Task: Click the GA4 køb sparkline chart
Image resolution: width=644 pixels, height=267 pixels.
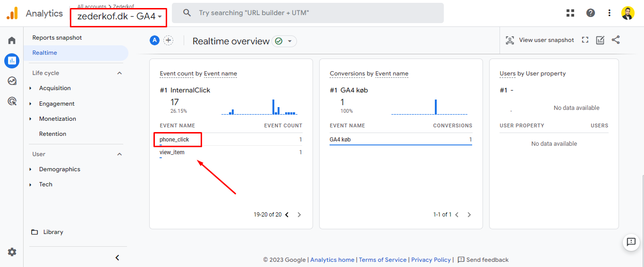Action: point(429,107)
